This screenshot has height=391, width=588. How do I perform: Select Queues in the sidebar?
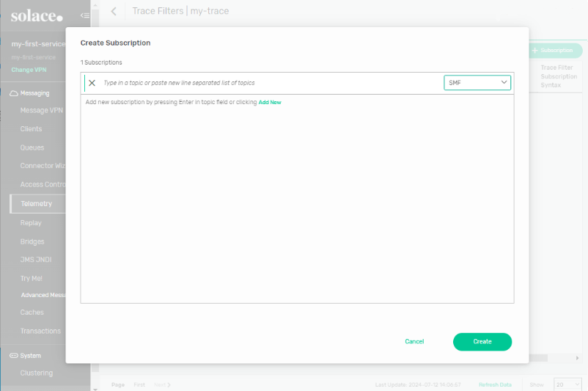[32, 147]
